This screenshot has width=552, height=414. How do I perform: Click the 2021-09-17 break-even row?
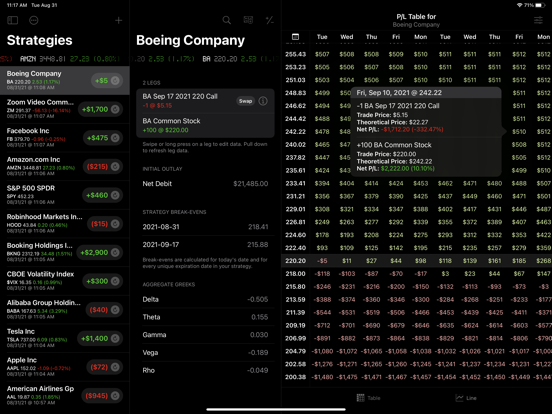[205, 245]
